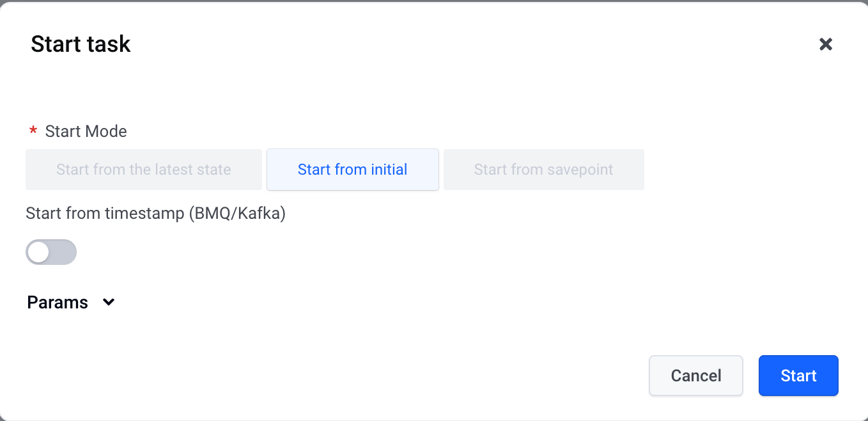The image size is (868, 421).
Task: Click the X icon in dialog corner
Action: [x=826, y=44]
